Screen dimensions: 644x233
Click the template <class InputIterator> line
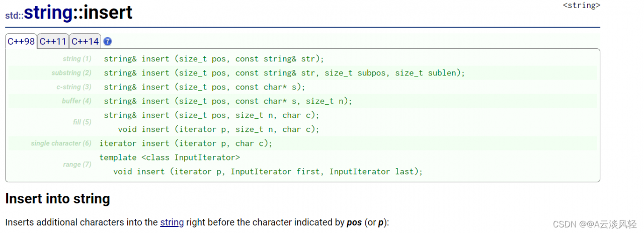[170, 158]
